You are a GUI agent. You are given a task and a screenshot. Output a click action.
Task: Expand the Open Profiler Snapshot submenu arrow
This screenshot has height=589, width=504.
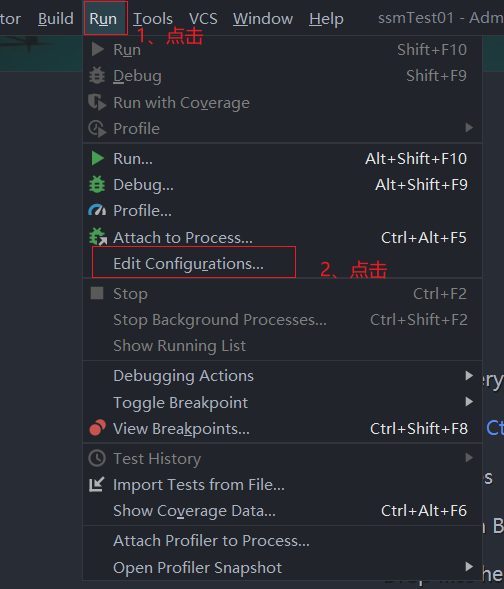469,566
